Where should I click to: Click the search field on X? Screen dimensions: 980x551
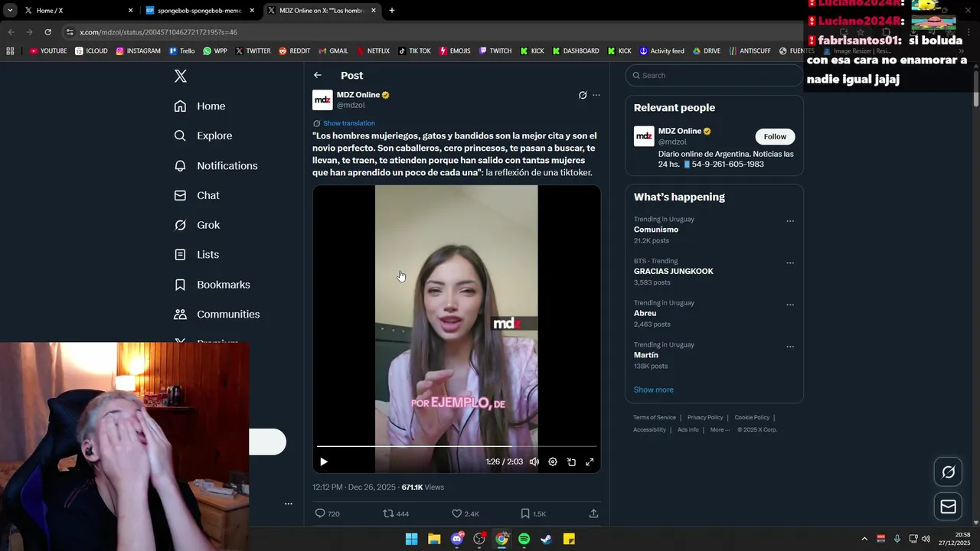coord(714,75)
